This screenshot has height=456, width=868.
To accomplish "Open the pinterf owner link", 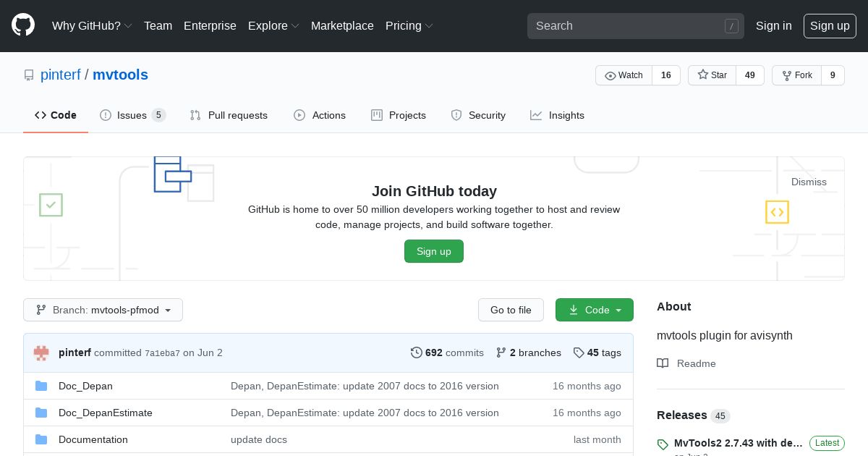I will pyautogui.click(x=60, y=75).
